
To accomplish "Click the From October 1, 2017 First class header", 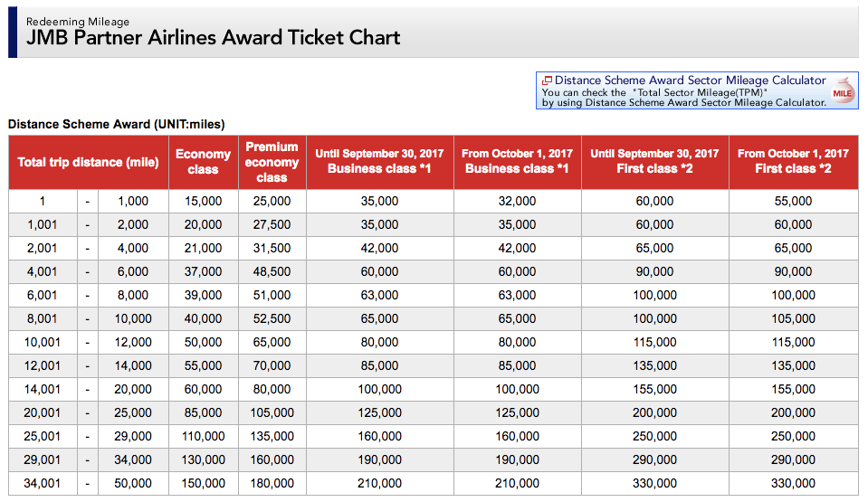I will tap(793, 162).
